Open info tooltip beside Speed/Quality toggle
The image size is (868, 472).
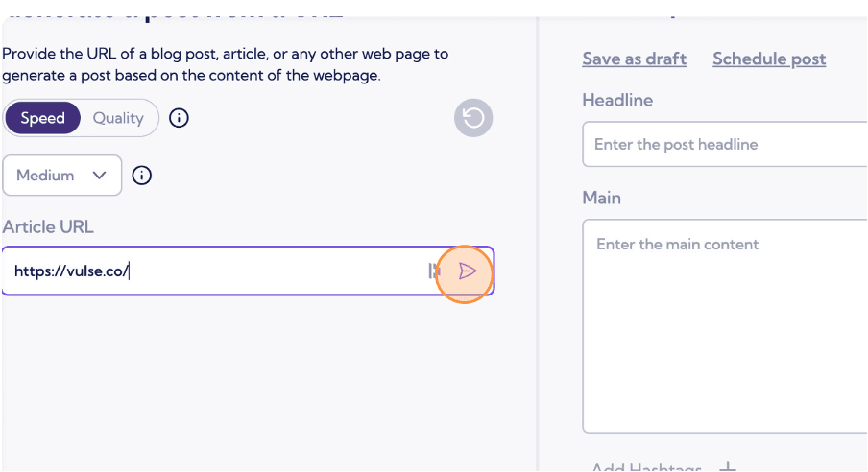click(179, 118)
